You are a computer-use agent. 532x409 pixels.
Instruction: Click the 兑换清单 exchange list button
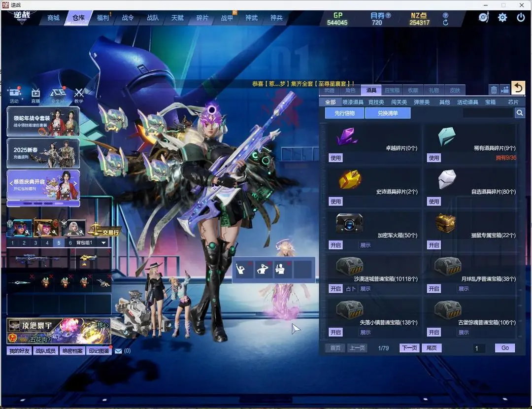pos(388,113)
